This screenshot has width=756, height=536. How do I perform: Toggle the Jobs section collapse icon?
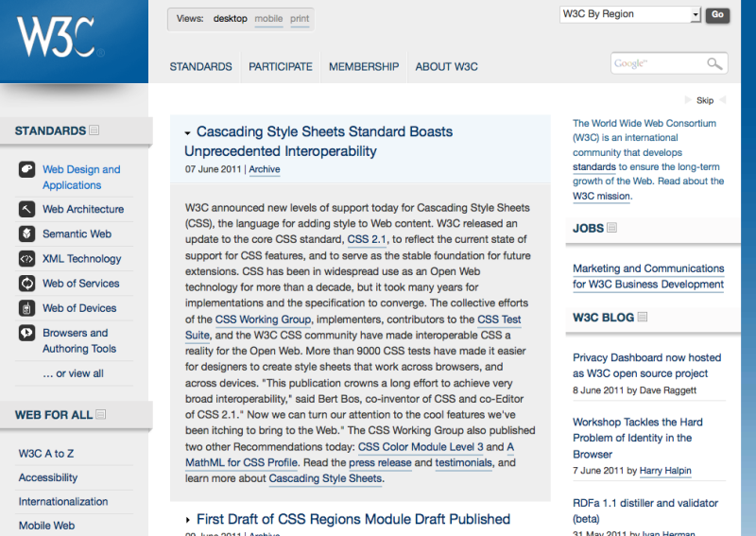click(x=611, y=227)
